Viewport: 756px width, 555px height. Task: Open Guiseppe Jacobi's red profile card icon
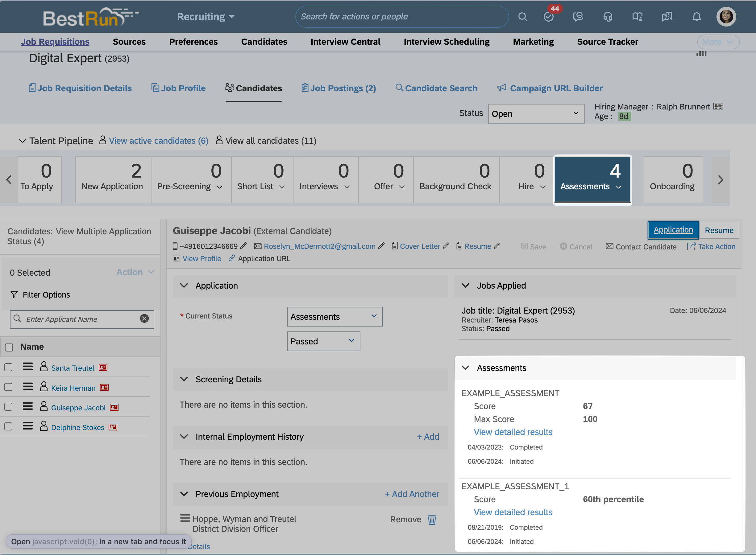(x=114, y=408)
